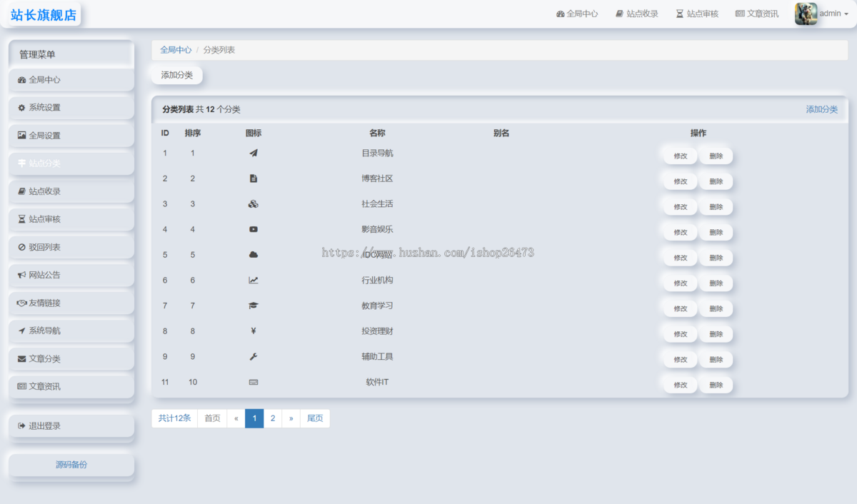Click 修改 for 投资理财
Screen dimensions: 857x504
(681, 334)
